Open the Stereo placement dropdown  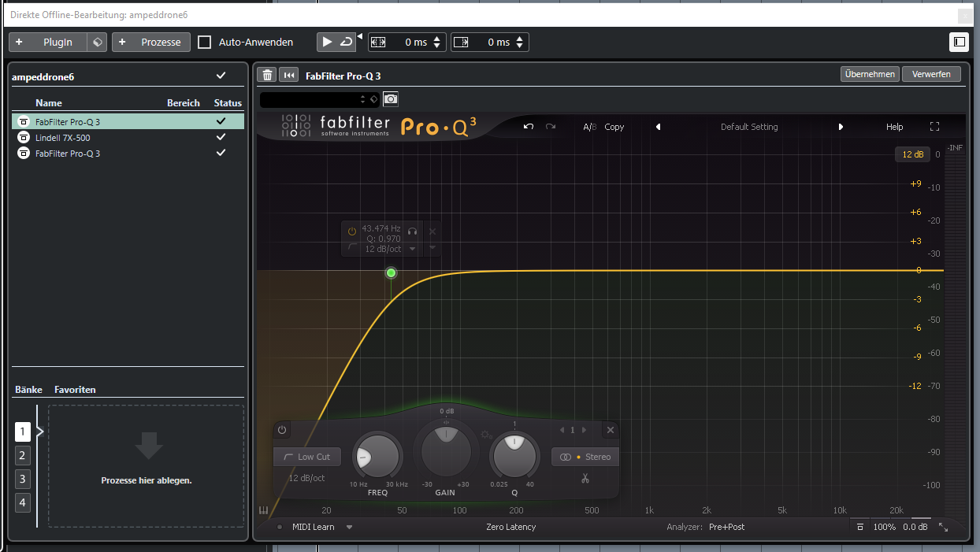585,457
